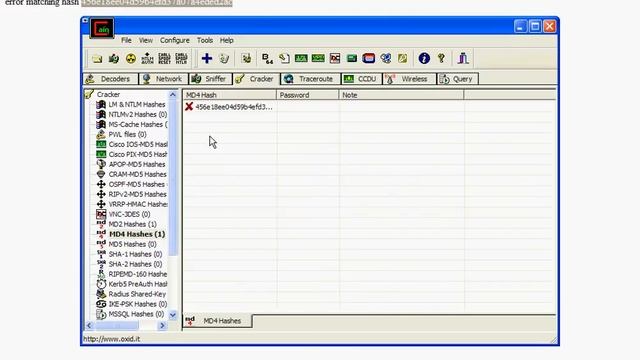Open the View menu
The image size is (640, 360).
pos(145,40)
